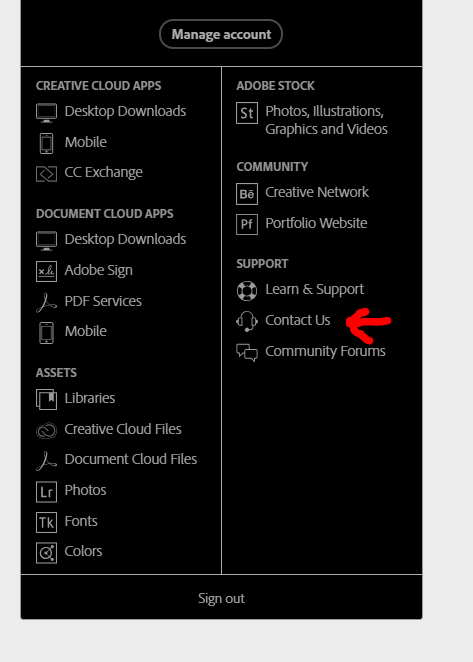473x662 pixels.
Task: Open PDF Services link
Action: [x=103, y=301]
